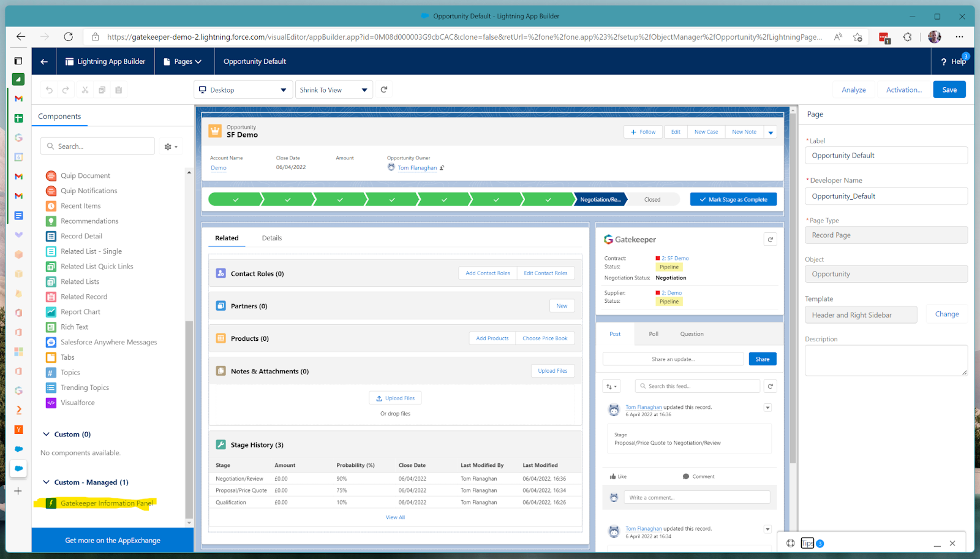Viewport: 980px width, 559px height.
Task: Click Lightning App Builder title
Action: (105, 61)
